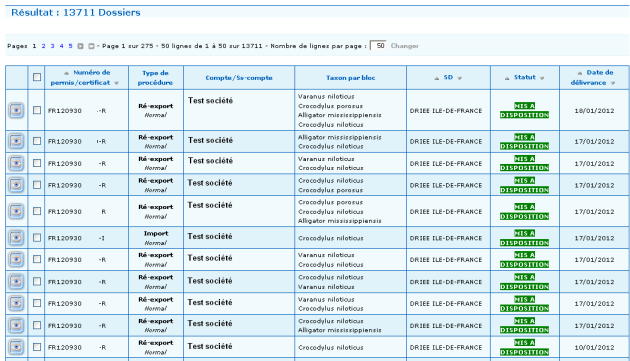Jump to last page arrow icon

click(x=91, y=46)
